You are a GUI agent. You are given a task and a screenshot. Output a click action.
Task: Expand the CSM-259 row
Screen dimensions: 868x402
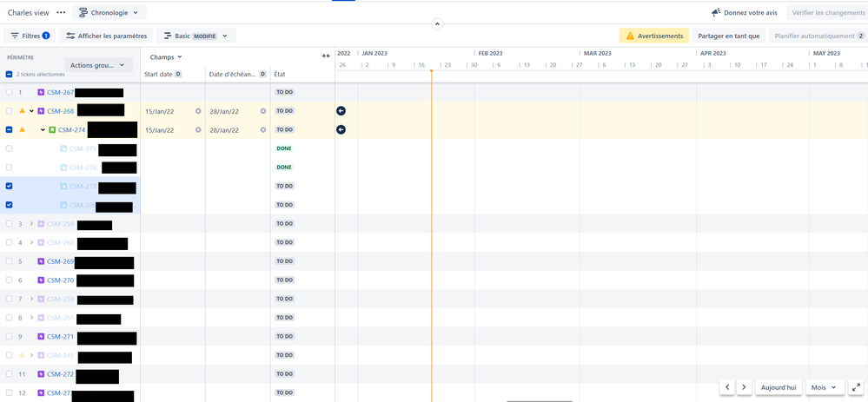coord(31,224)
